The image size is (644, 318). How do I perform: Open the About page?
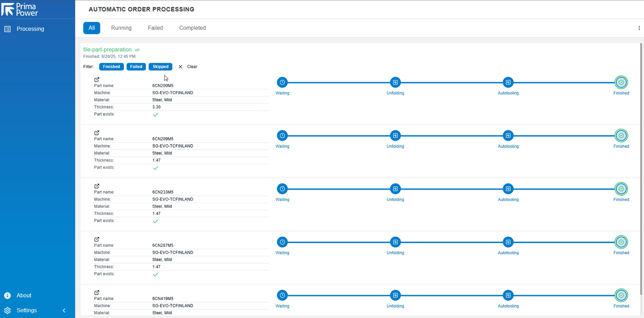coord(7,295)
